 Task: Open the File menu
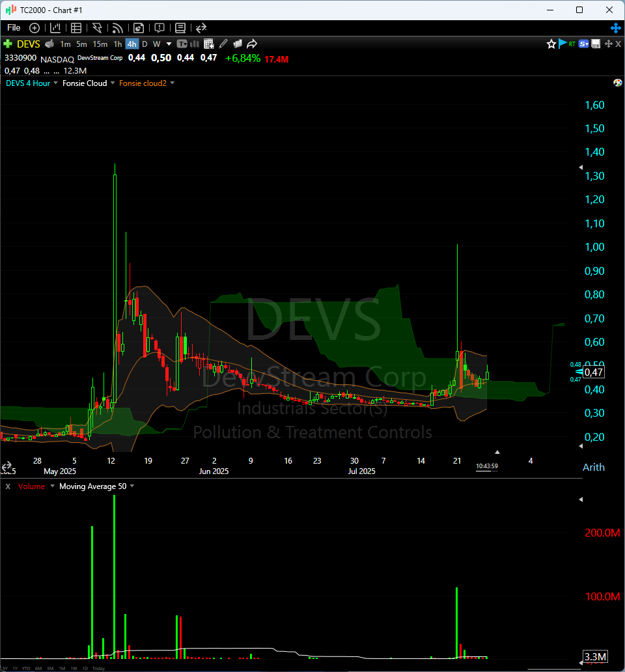(x=14, y=28)
